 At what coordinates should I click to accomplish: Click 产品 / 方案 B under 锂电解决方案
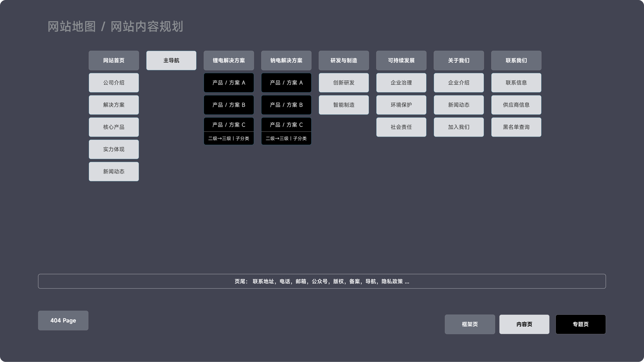point(229,105)
